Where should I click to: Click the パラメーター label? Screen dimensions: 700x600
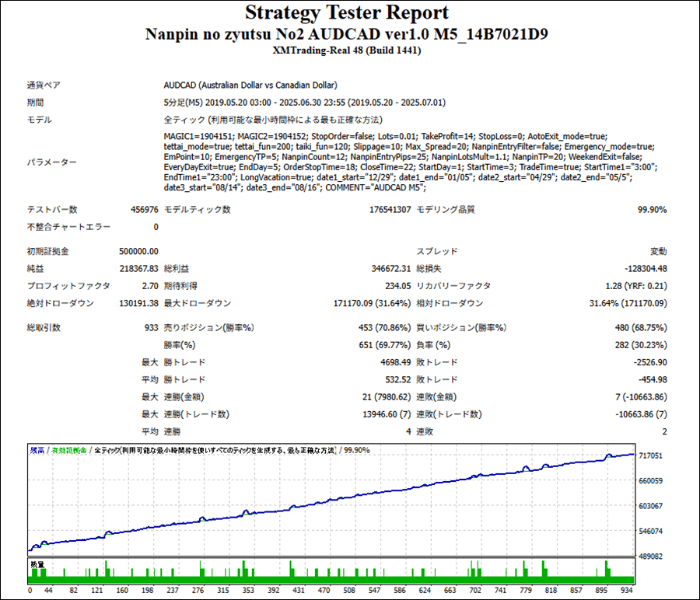[51, 162]
